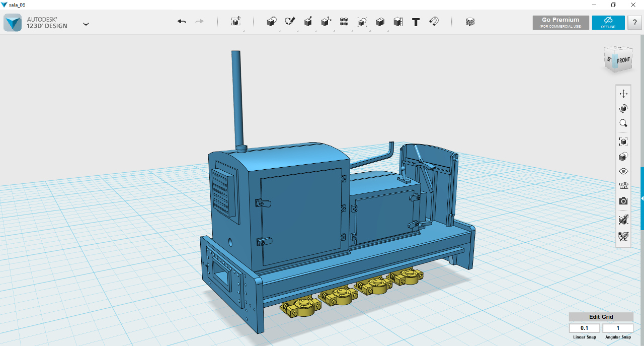The width and height of the screenshot is (644, 346).
Task: Open the Combine tool
Action: click(x=380, y=22)
